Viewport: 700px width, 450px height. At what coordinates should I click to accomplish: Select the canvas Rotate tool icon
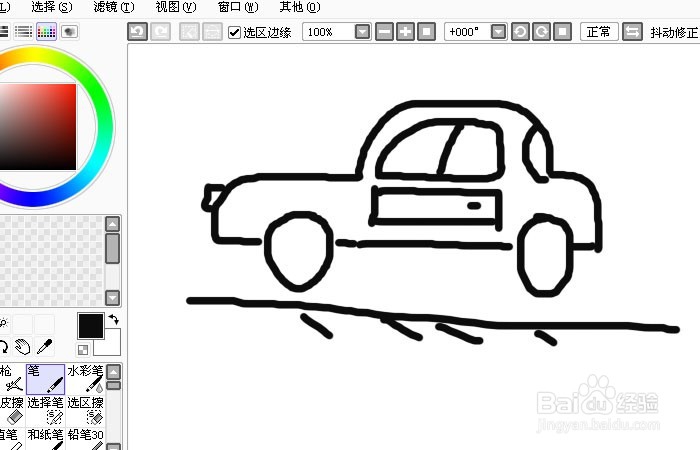[x=4, y=347]
